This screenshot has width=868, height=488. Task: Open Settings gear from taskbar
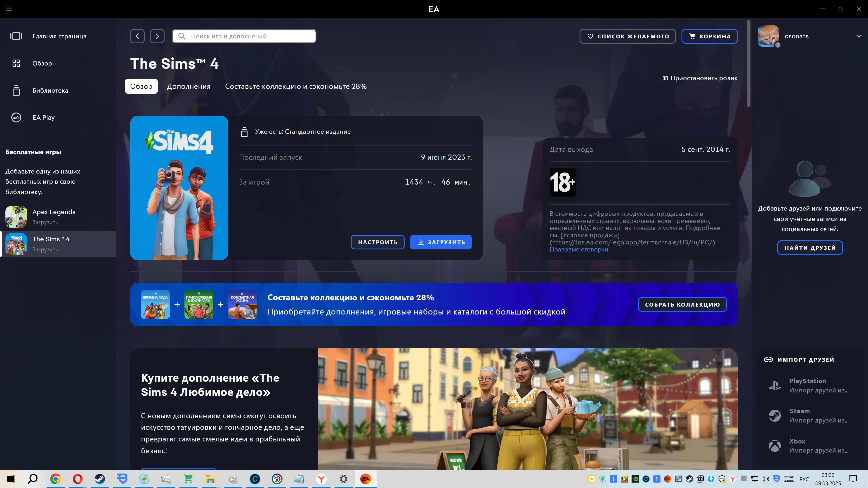coord(343,479)
